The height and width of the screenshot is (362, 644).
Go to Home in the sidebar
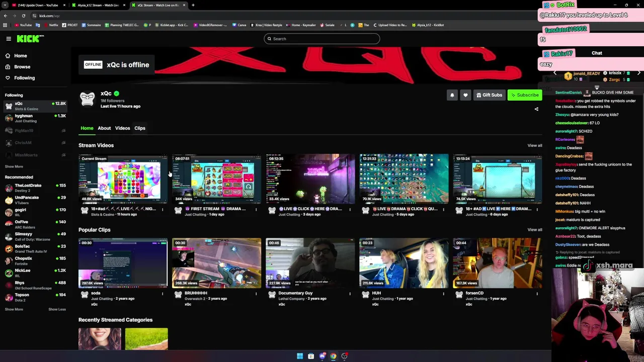[x=20, y=56]
